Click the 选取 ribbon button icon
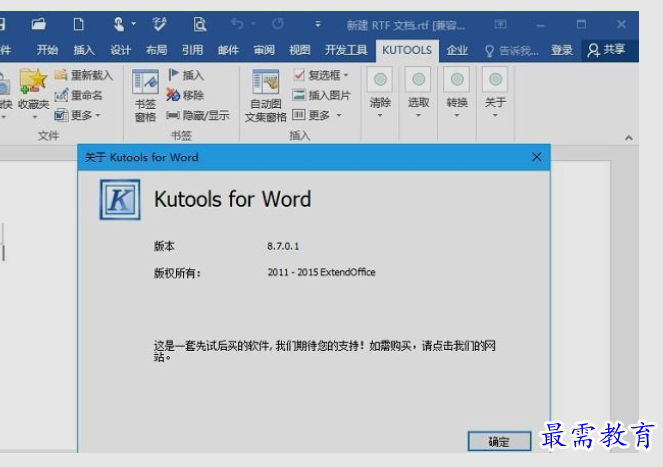663x467 pixels. click(x=418, y=79)
